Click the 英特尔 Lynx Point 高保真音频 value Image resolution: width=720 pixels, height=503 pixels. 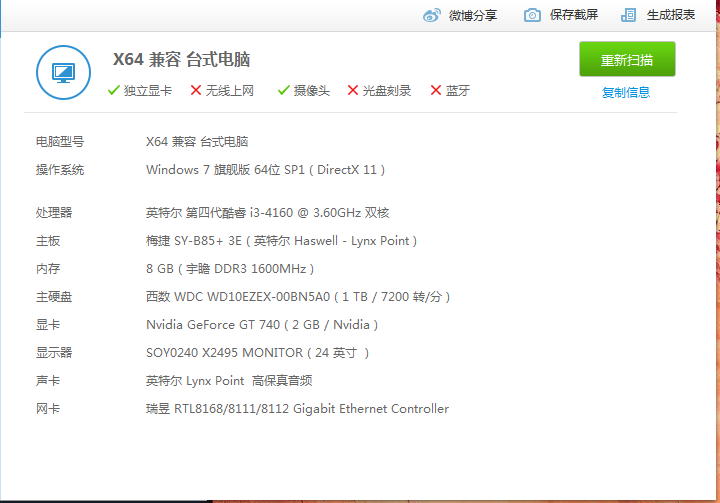[x=229, y=381]
